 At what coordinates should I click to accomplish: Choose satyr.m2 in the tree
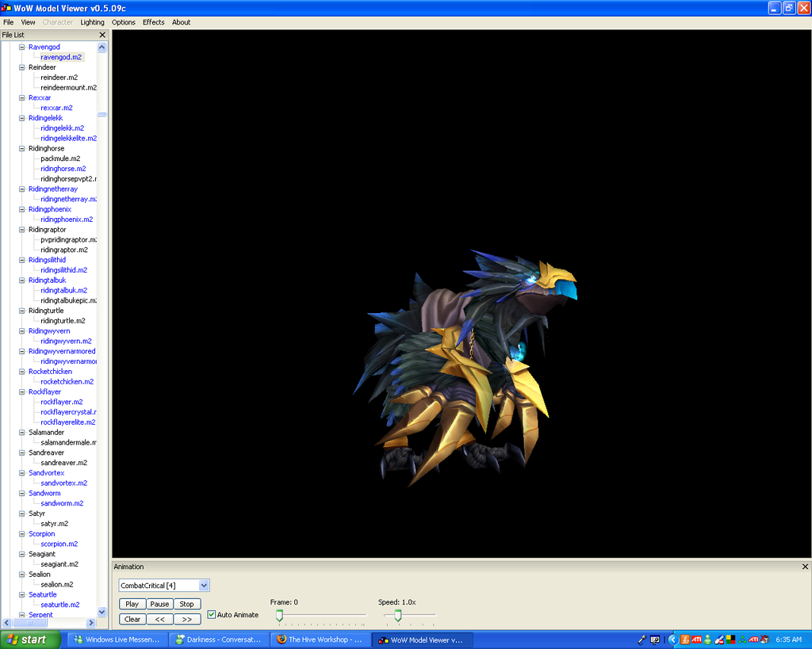pyautogui.click(x=55, y=524)
